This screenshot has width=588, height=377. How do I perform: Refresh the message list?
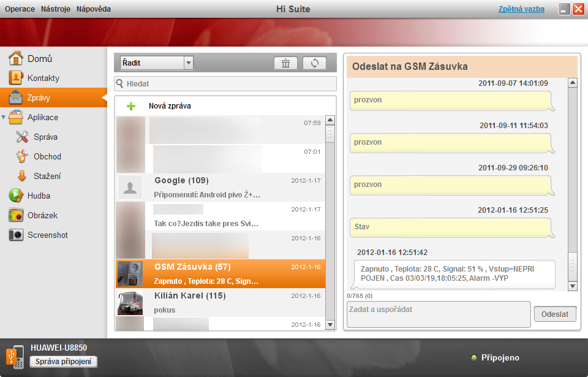(x=314, y=63)
